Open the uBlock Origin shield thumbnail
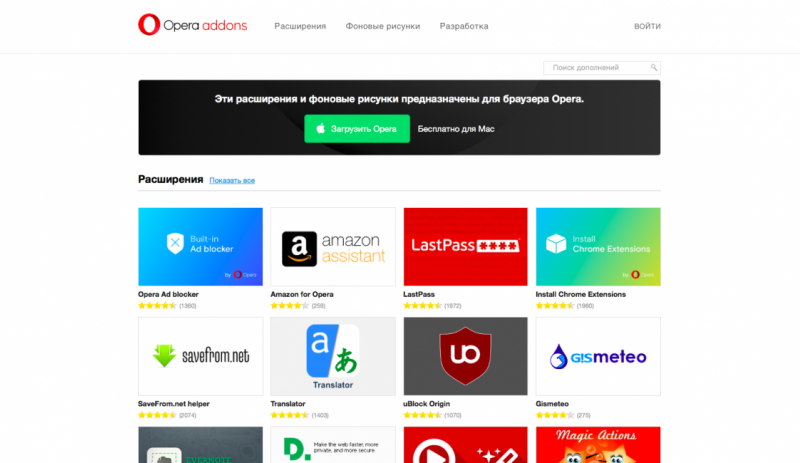 (465, 356)
